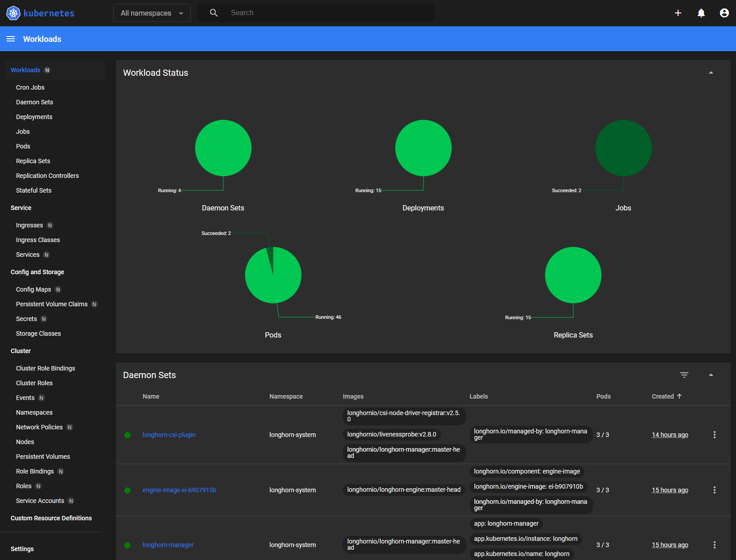Open actions menu for longhorn-csi-plugin row
The width and height of the screenshot is (736, 560).
(x=714, y=435)
